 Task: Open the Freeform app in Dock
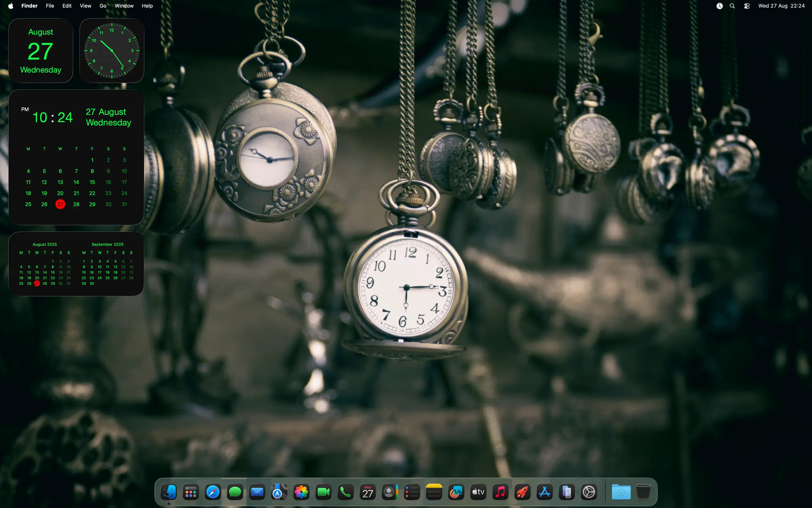456,492
